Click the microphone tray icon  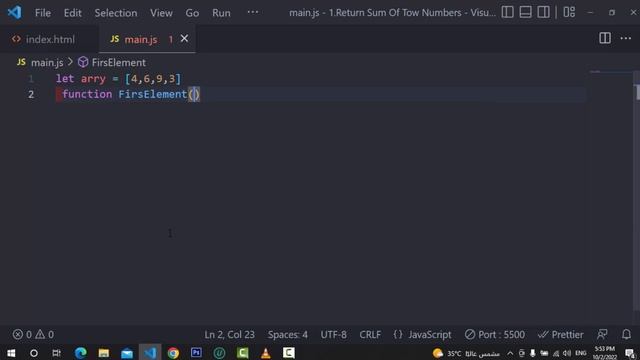pyautogui.click(x=533, y=353)
